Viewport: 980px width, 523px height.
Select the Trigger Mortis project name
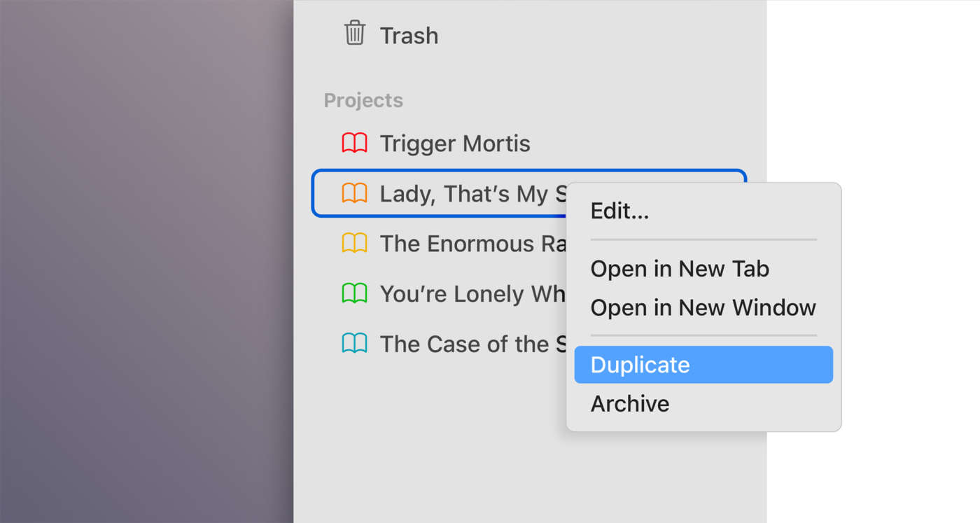[455, 144]
